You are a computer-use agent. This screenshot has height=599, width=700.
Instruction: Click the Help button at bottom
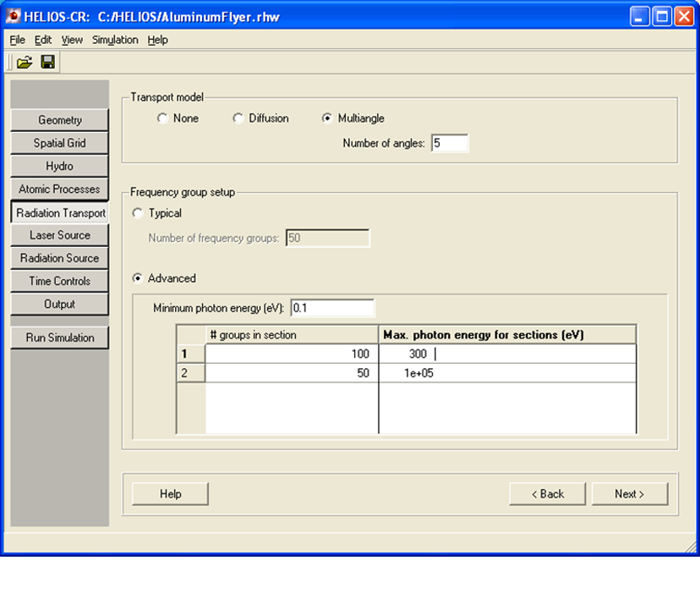(170, 494)
